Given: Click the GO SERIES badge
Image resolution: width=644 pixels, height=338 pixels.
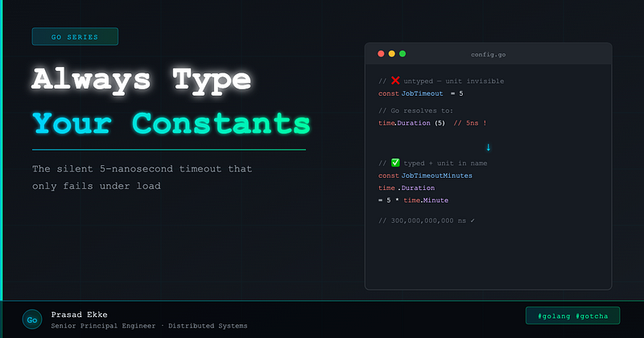Looking at the screenshot, I should click(75, 36).
